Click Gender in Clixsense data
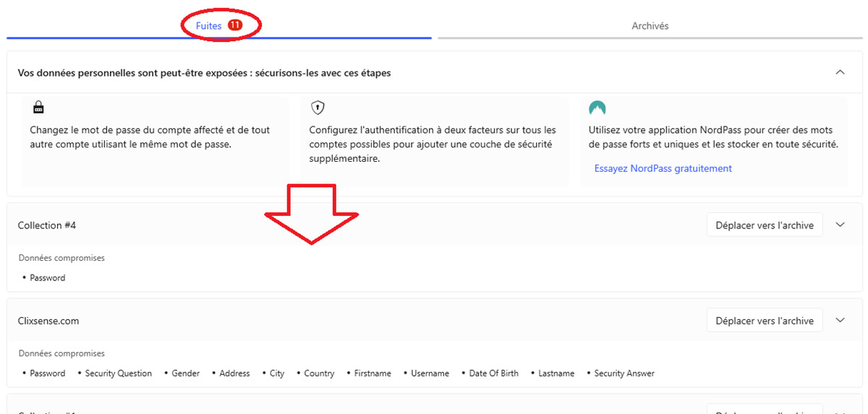The width and height of the screenshot is (868, 414). [x=185, y=374]
